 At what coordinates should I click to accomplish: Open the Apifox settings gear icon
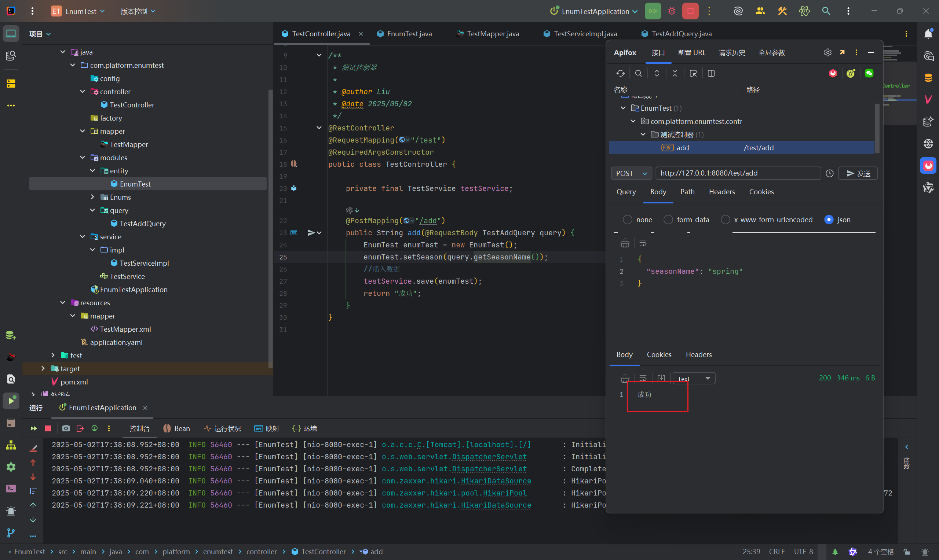point(827,52)
